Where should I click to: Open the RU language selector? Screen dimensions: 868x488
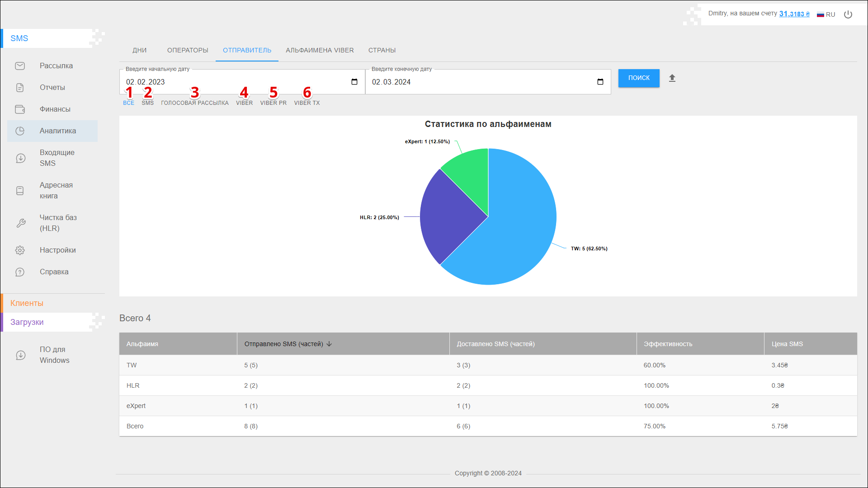tap(826, 14)
